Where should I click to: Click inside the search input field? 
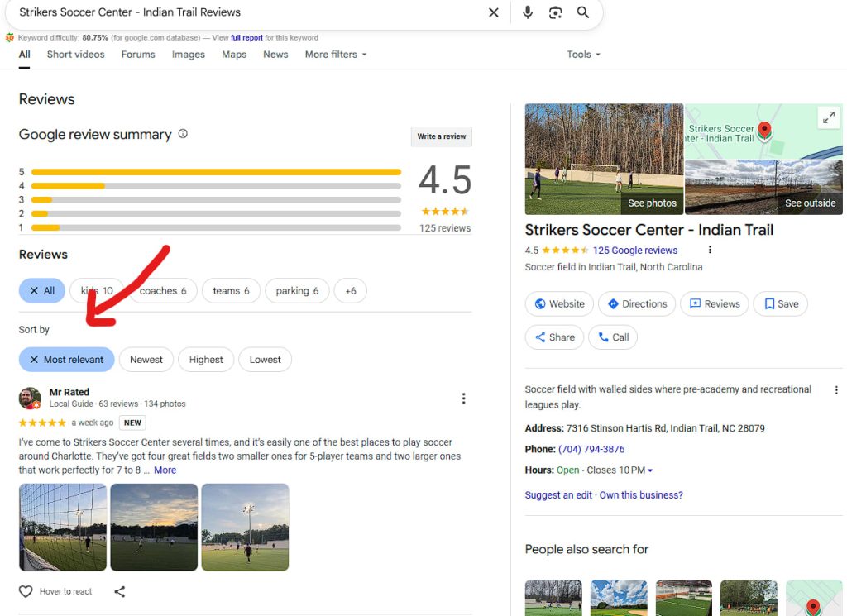coord(248,12)
